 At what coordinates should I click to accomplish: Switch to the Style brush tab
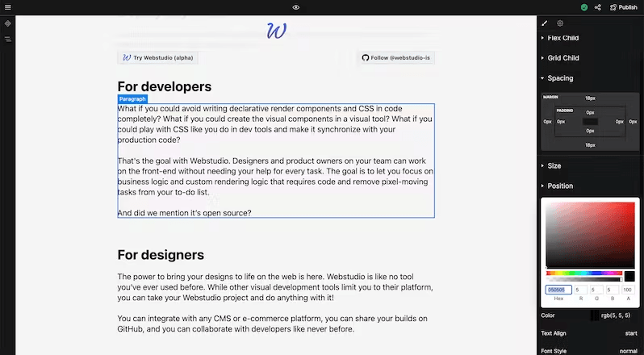pyautogui.click(x=545, y=23)
